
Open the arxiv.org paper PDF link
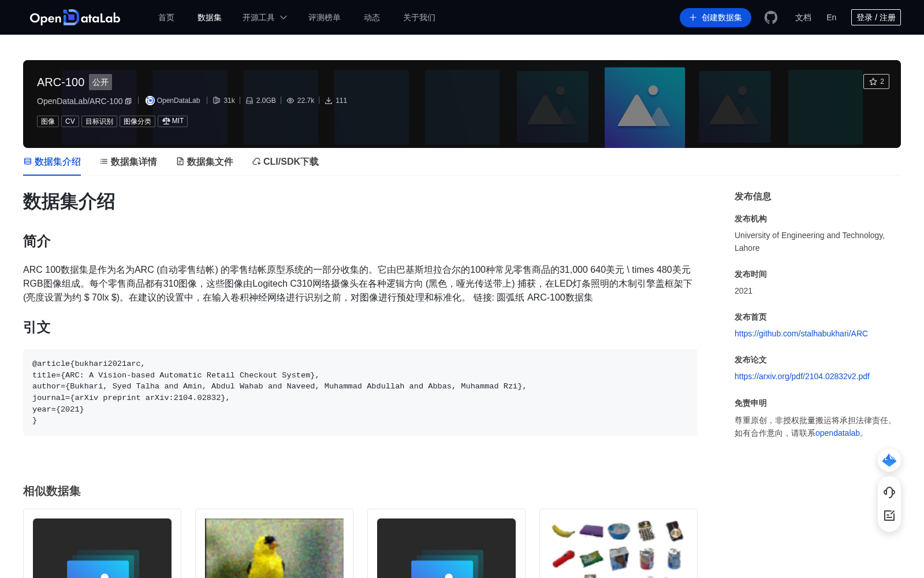click(802, 376)
